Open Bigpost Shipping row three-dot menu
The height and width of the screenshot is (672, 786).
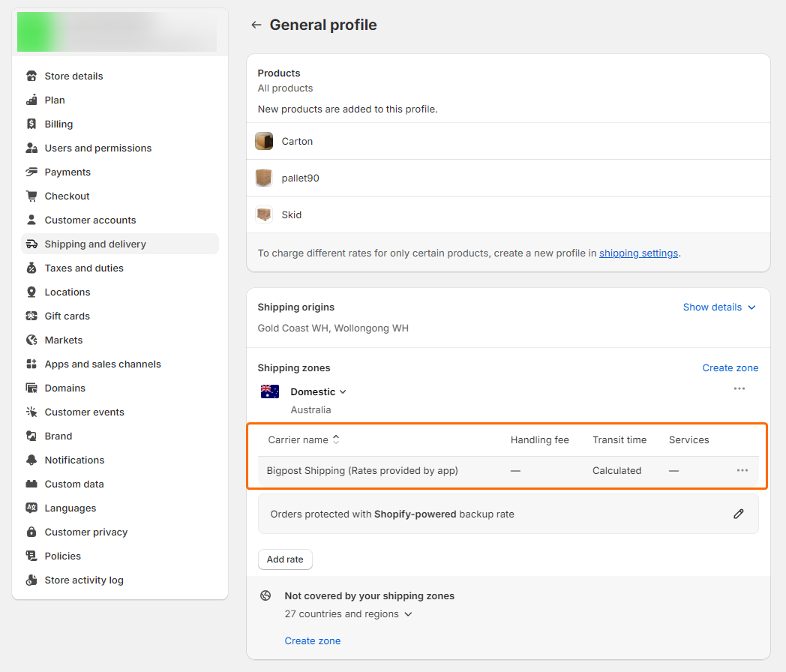point(742,470)
